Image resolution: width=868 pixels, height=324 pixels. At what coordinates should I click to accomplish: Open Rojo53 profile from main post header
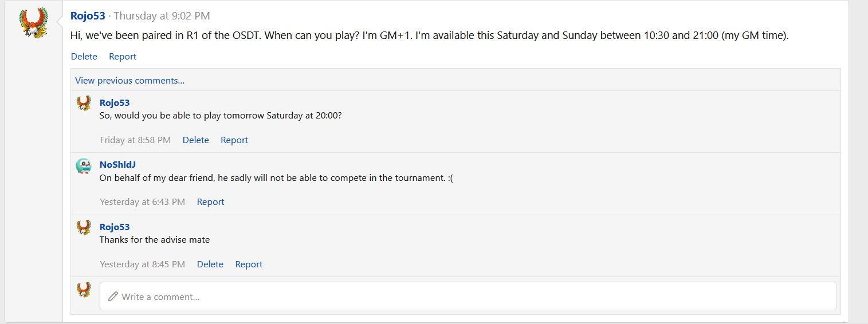(x=88, y=16)
